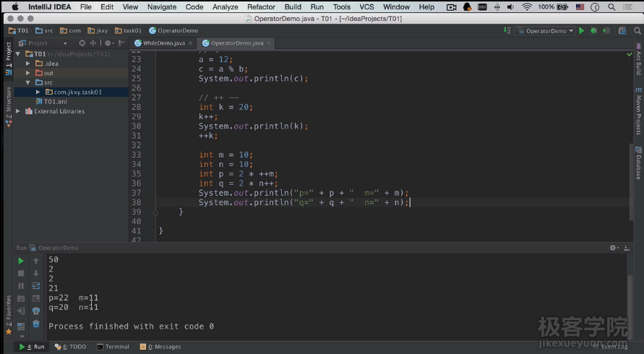Screen dimensions: 644x354
Task: Switch to the WhileDemo.java tab
Action: coord(163,43)
